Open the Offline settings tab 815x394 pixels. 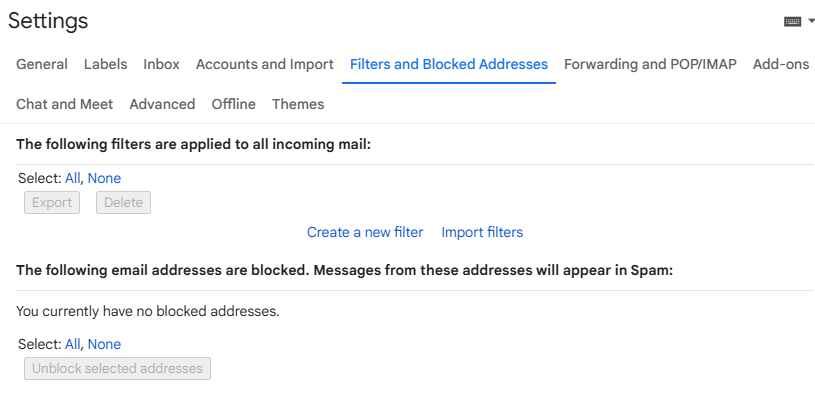pos(233,104)
